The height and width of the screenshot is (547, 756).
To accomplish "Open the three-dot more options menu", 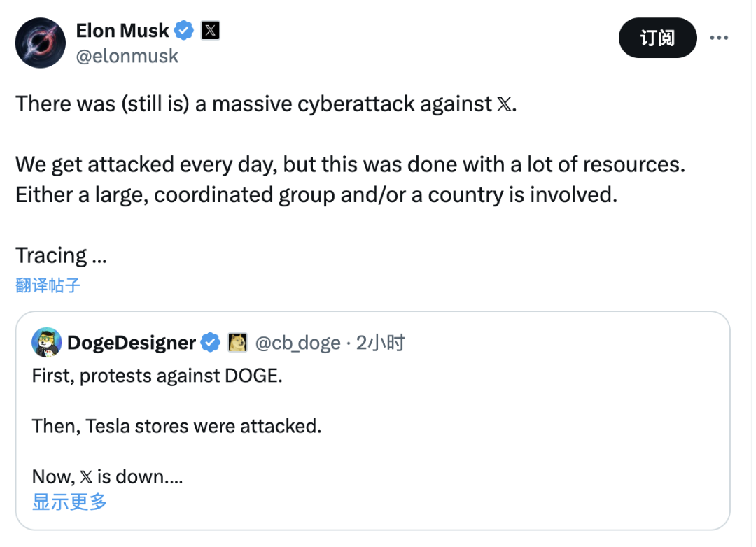I will (720, 38).
